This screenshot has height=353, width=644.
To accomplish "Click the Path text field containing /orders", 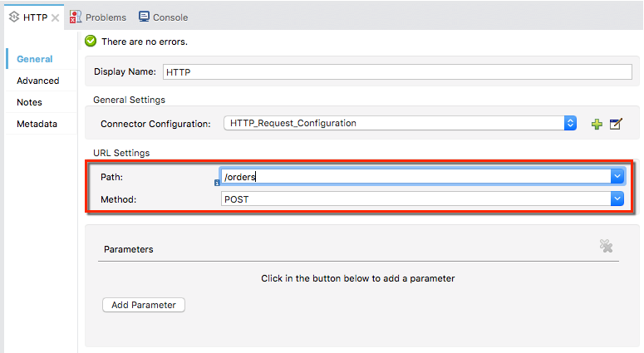I will pyautogui.click(x=414, y=176).
